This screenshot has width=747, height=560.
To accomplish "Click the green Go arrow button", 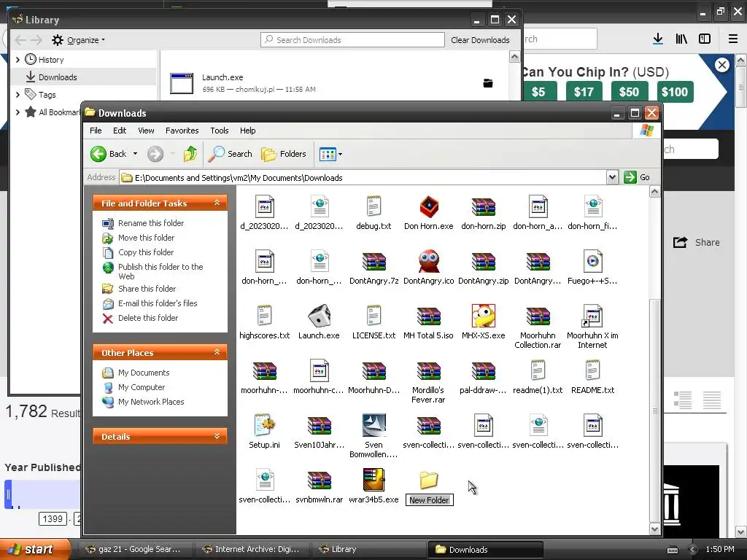I will (630, 177).
